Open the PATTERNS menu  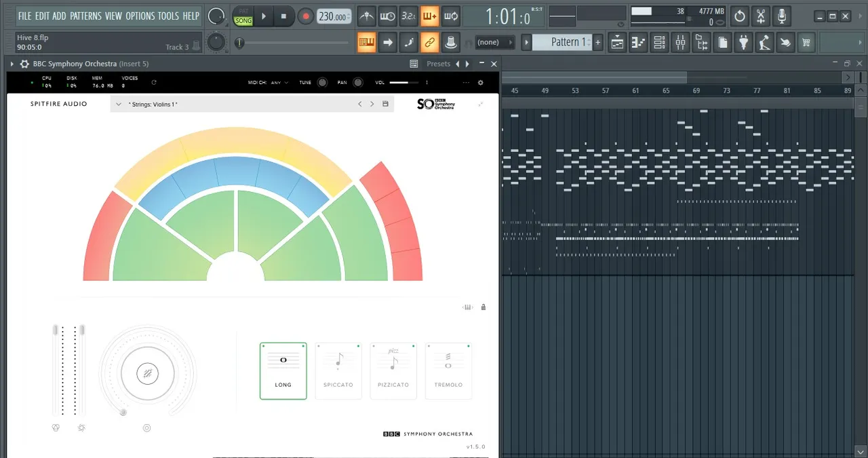coord(85,16)
